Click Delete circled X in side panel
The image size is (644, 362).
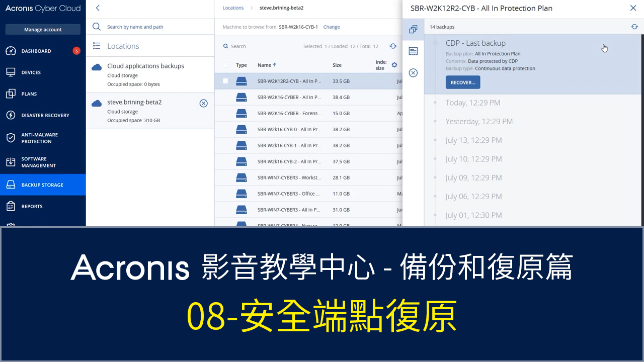(x=413, y=73)
